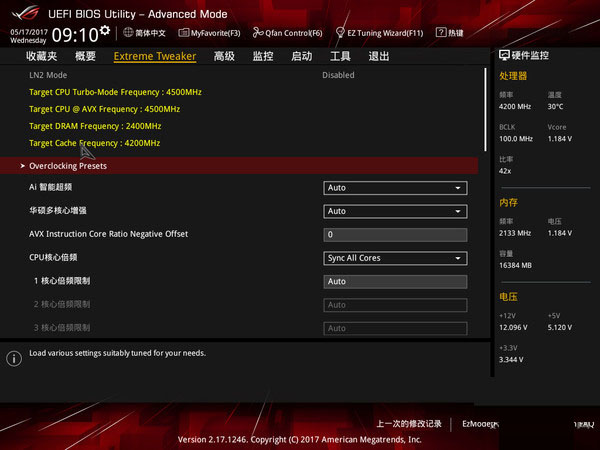600x450 pixels.
Task: Open the 华硕多核心增强 Auto dropdown
Action: [395, 211]
